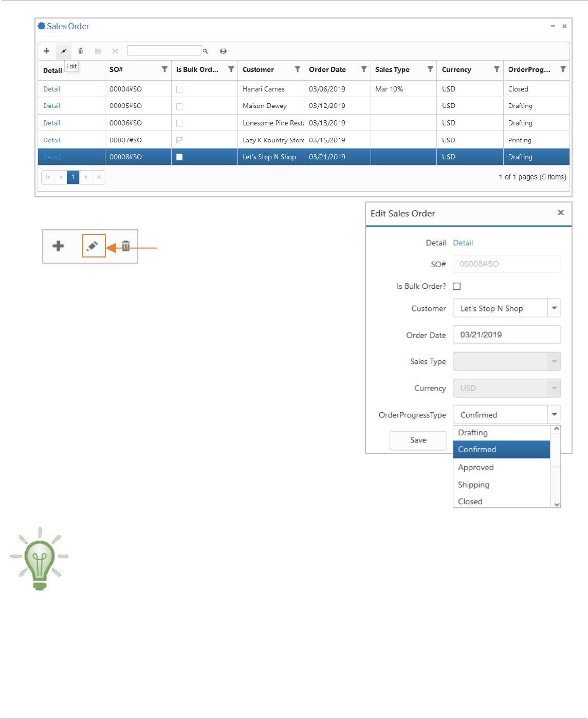
Task: Open the Sales Type column filter
Action: click(x=430, y=69)
